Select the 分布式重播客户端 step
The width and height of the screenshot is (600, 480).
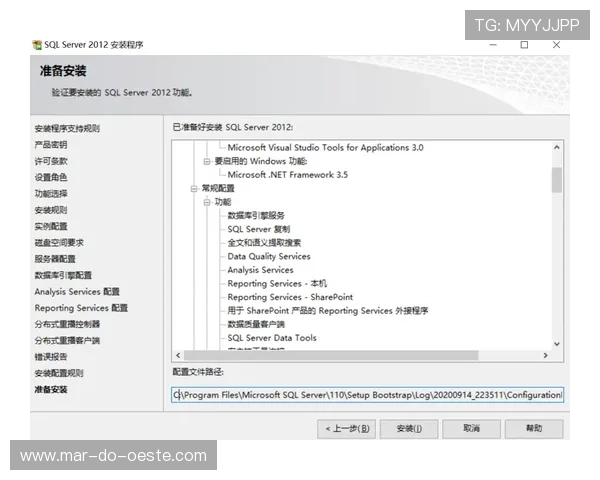click(x=67, y=341)
